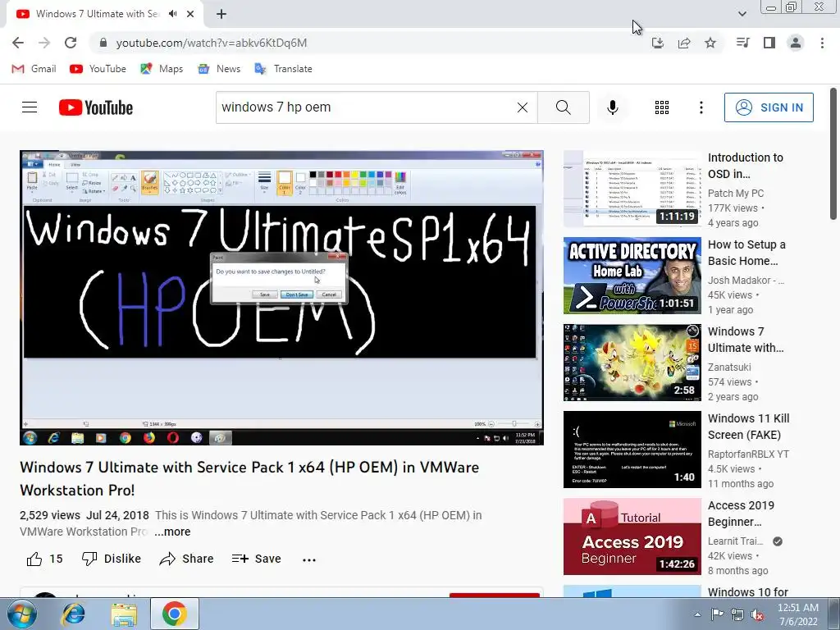840x630 pixels.
Task: Click the Dislike button
Action: click(112, 559)
